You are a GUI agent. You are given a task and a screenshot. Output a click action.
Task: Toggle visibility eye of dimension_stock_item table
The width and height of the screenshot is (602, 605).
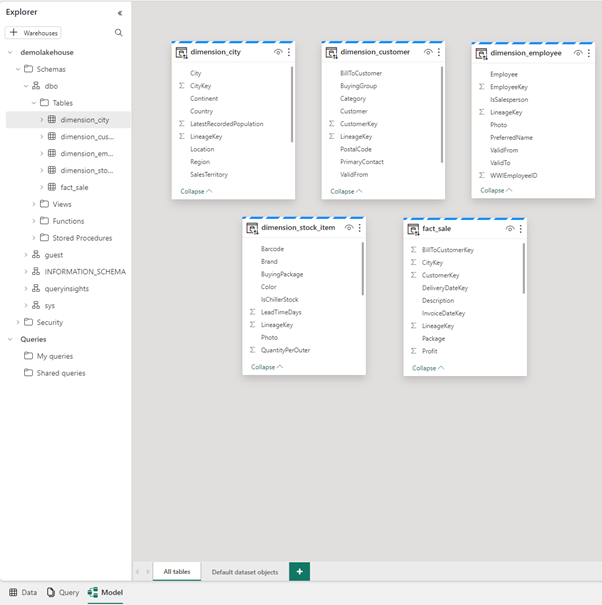349,228
